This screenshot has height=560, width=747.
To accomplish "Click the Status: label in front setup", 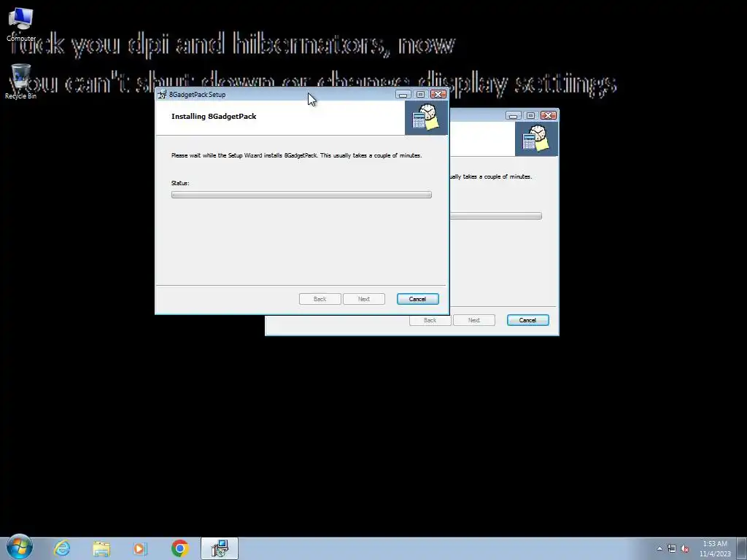I will [x=180, y=183].
